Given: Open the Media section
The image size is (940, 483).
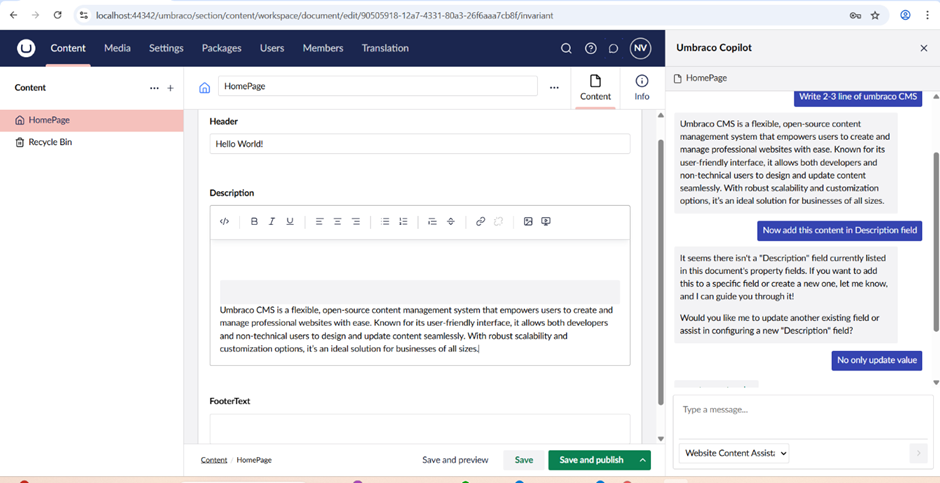Looking at the screenshot, I should [x=118, y=49].
